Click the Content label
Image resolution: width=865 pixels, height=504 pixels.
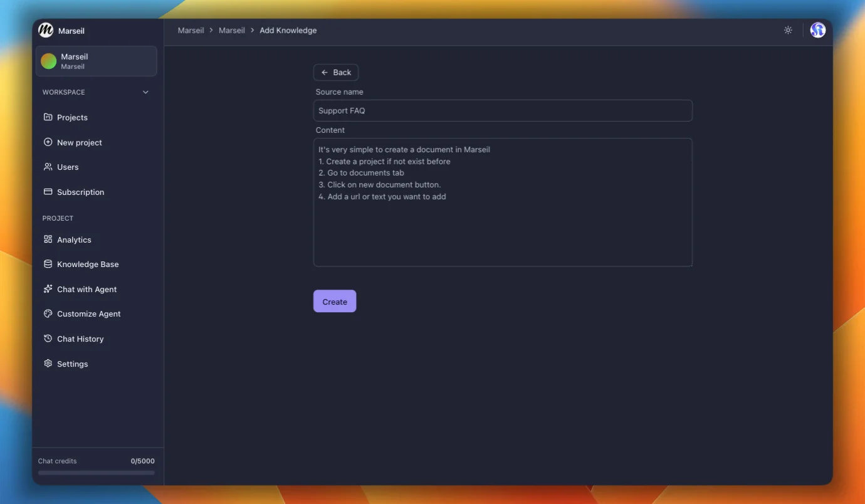click(330, 130)
